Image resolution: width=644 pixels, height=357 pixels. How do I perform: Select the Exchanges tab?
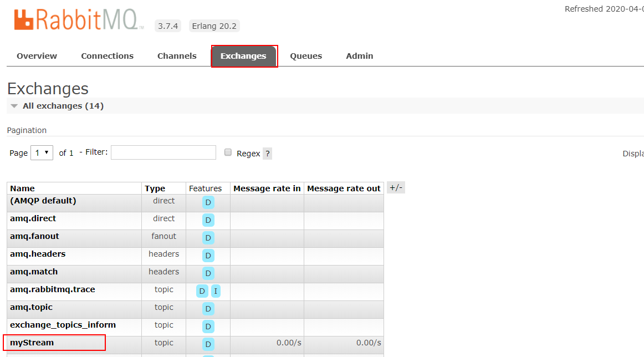(x=243, y=56)
